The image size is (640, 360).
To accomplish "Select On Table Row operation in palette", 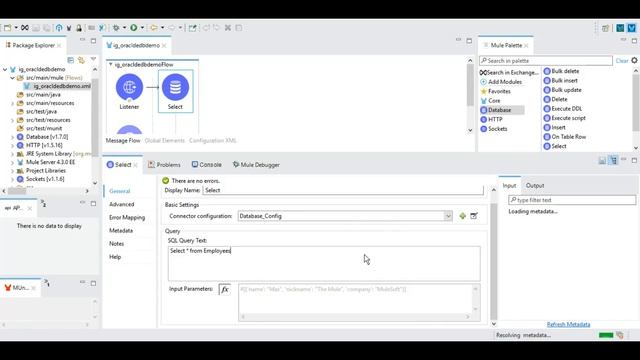I will tap(565, 137).
